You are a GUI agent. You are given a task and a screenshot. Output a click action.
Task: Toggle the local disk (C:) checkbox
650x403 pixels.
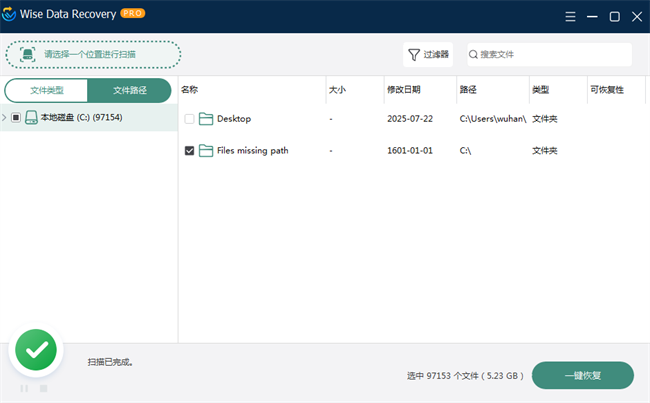[x=16, y=118]
